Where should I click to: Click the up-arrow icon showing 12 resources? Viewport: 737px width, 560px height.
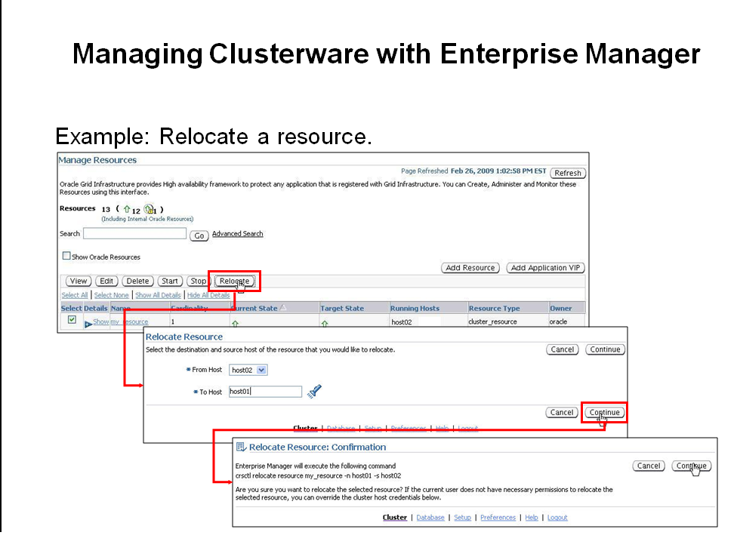(127, 209)
